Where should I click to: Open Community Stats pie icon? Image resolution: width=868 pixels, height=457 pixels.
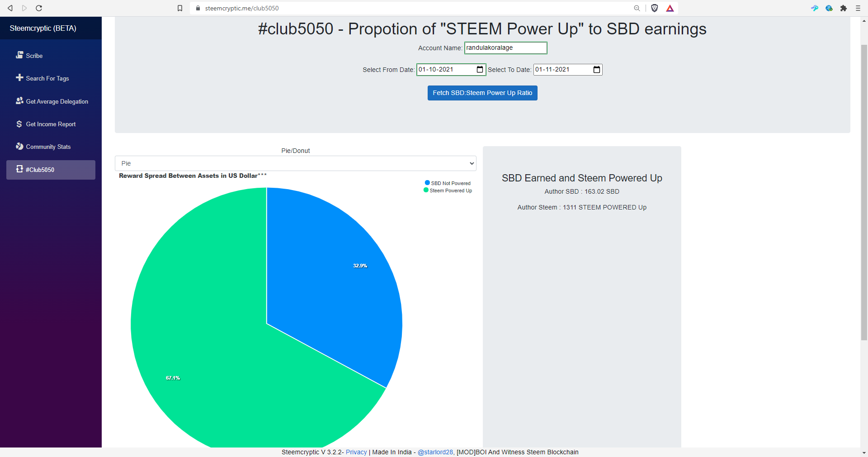click(x=19, y=147)
